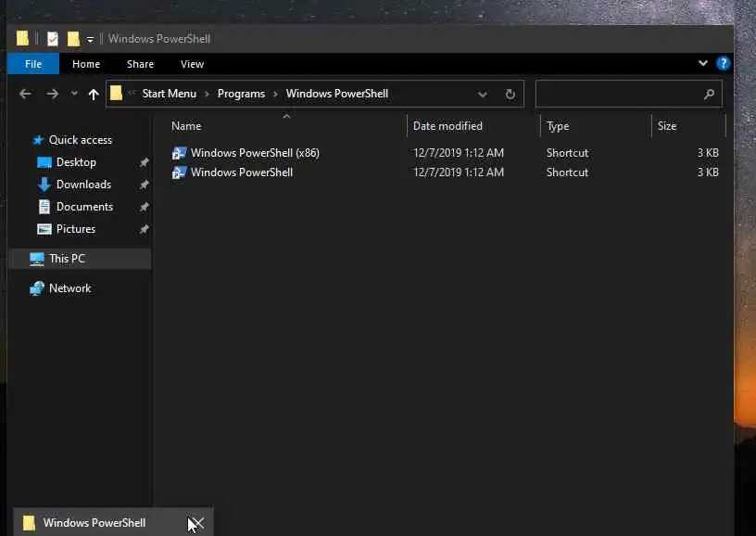Sort by the Size column header

click(667, 126)
